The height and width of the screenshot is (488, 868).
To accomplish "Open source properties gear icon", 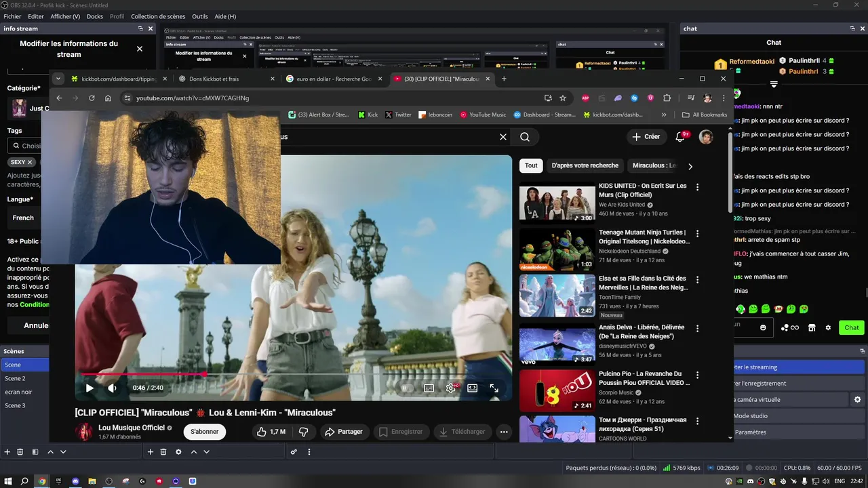I will (178, 452).
